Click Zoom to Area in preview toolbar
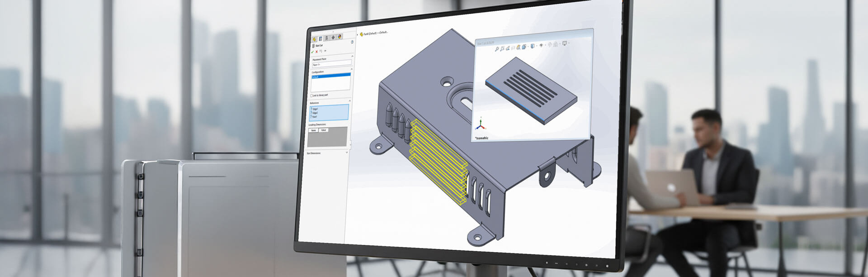 (x=502, y=48)
